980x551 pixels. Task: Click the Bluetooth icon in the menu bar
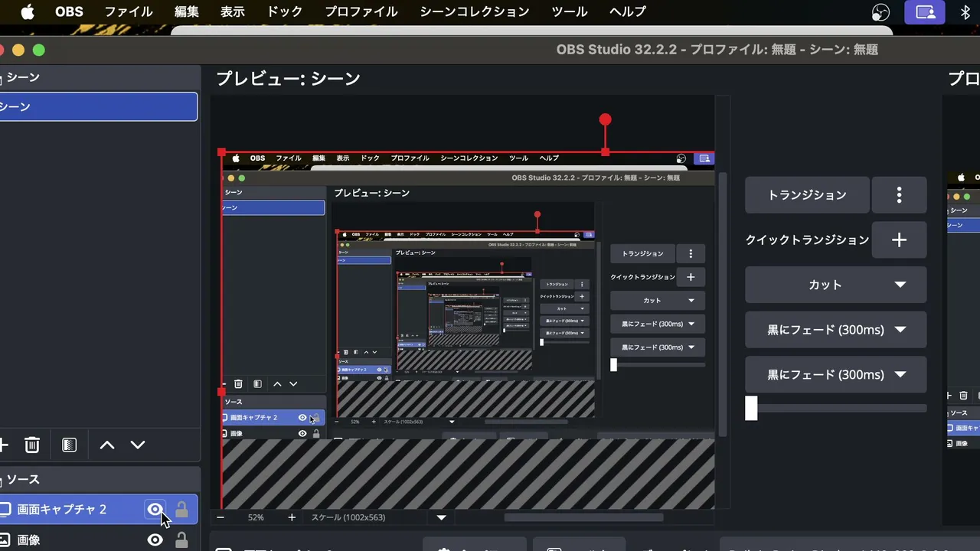(965, 12)
